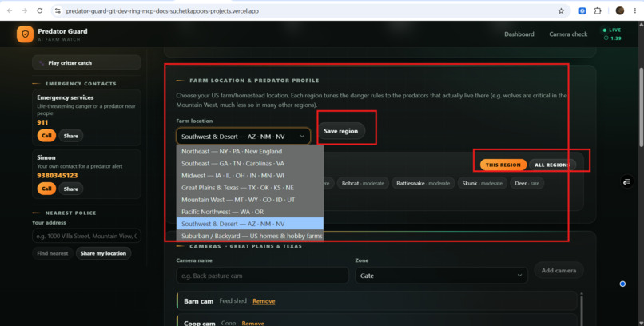Click the Bobcat moderate chip
This screenshot has width=644, height=326.
point(363,183)
